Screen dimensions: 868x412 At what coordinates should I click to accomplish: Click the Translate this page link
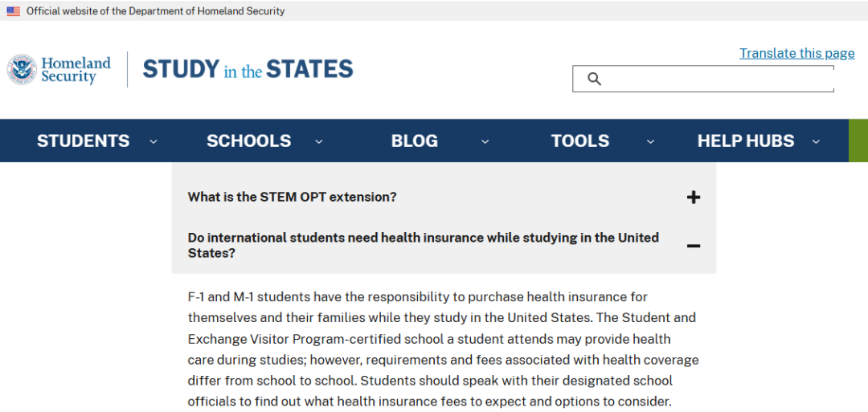[796, 53]
